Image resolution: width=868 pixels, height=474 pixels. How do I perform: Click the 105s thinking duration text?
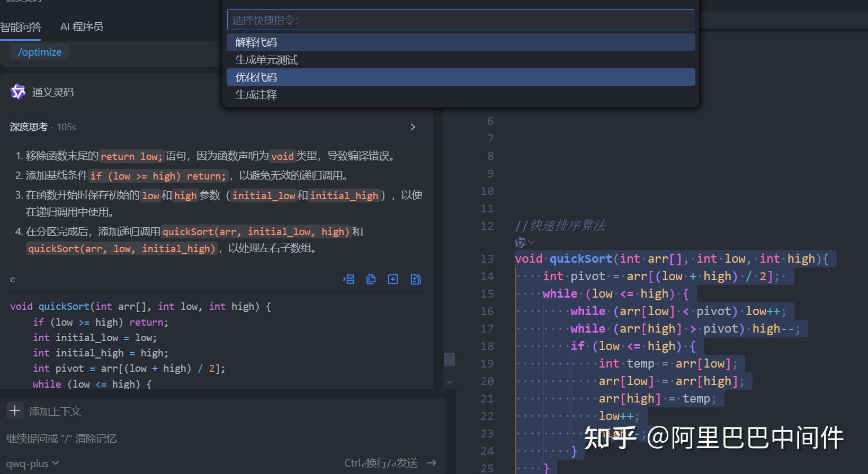pyautogui.click(x=66, y=127)
